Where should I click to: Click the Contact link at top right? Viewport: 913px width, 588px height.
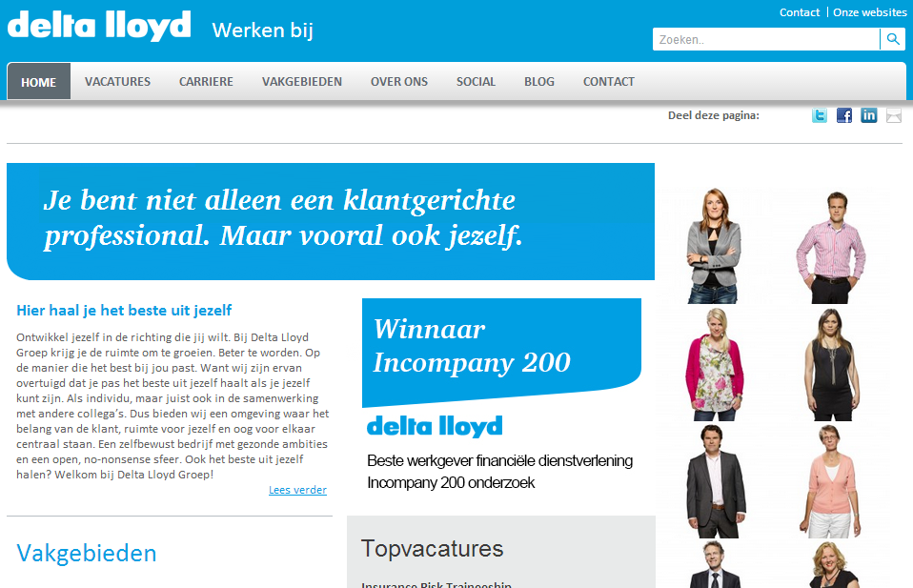click(799, 12)
